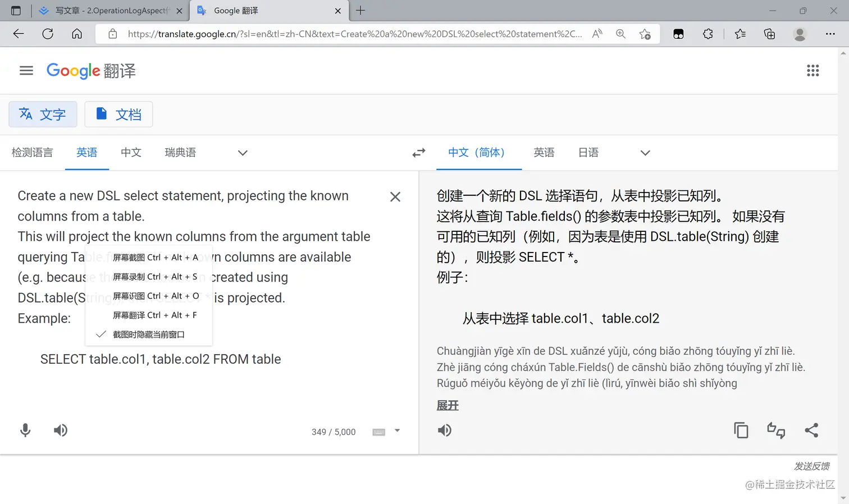The image size is (849, 504).
Task: Open the read aloud tool in address bar
Action: tap(597, 34)
